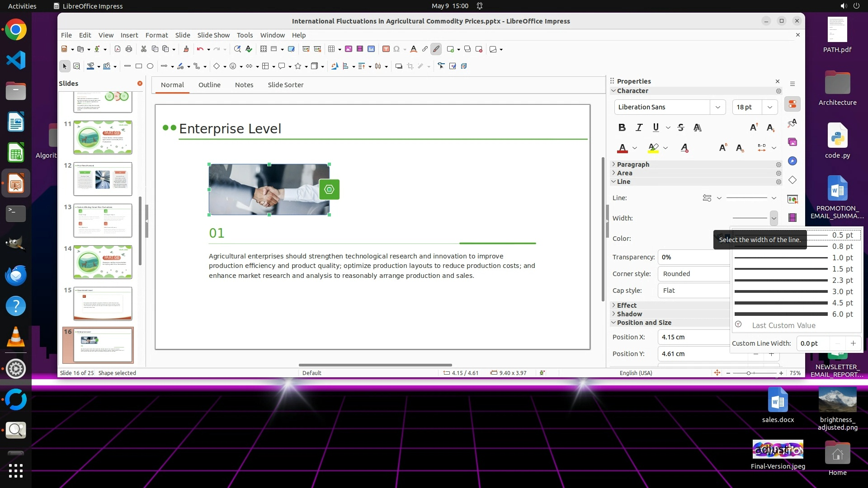
Task: Select the Rectangle shape tool
Action: (x=139, y=66)
